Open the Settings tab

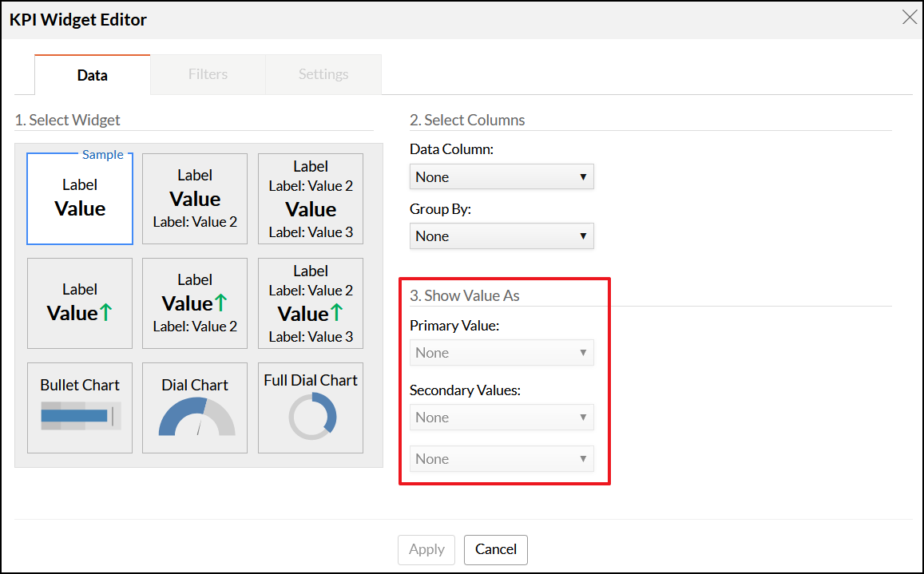pos(323,74)
